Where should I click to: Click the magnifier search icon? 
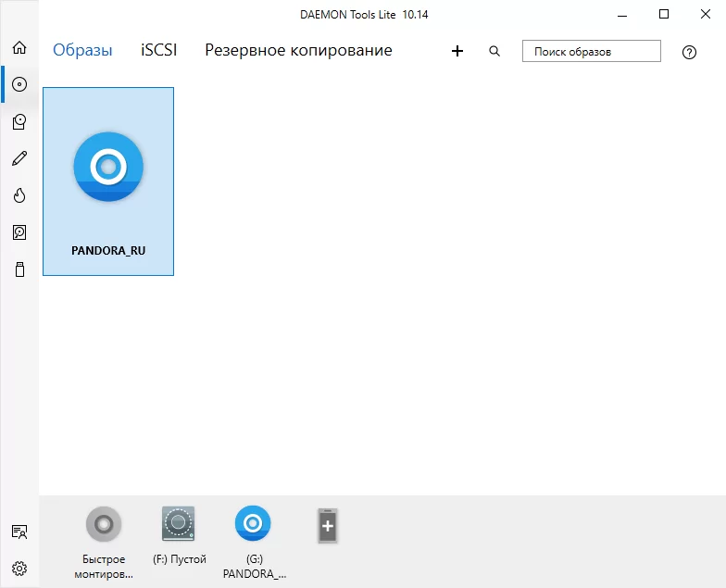coord(494,51)
